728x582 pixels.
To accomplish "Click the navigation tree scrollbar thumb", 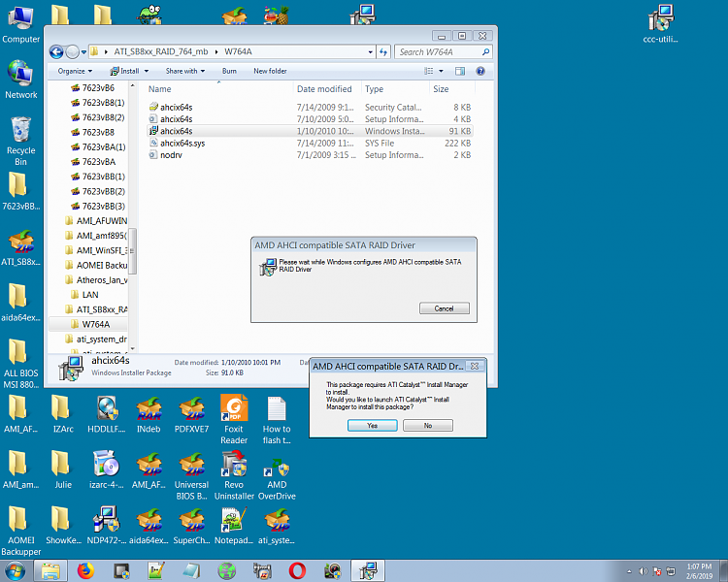I will click(x=132, y=250).
